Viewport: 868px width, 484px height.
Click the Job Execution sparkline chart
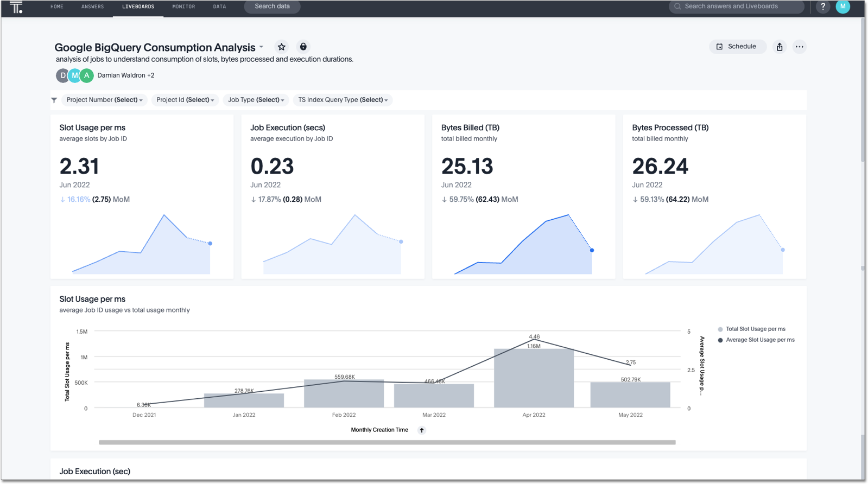point(332,244)
